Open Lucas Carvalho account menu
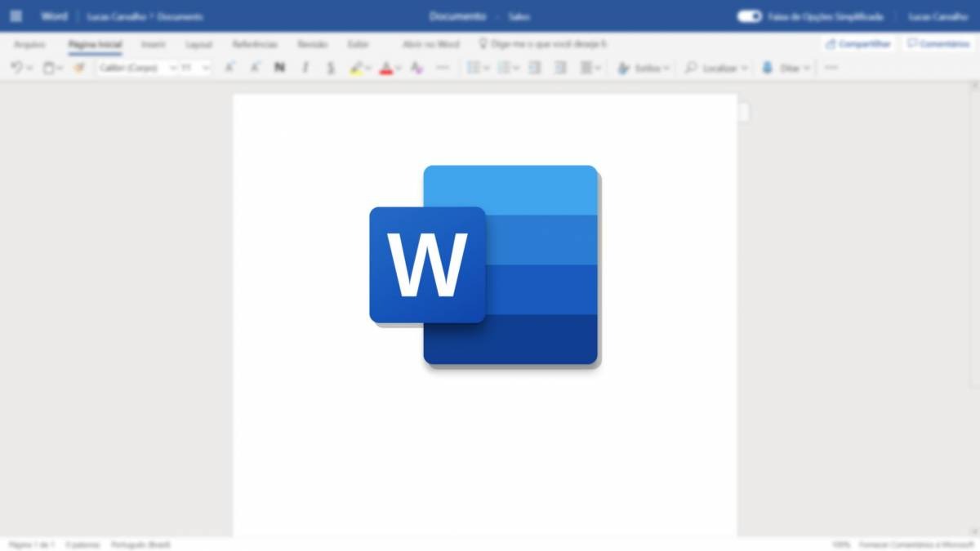This screenshot has height=551, width=980. coord(938,16)
